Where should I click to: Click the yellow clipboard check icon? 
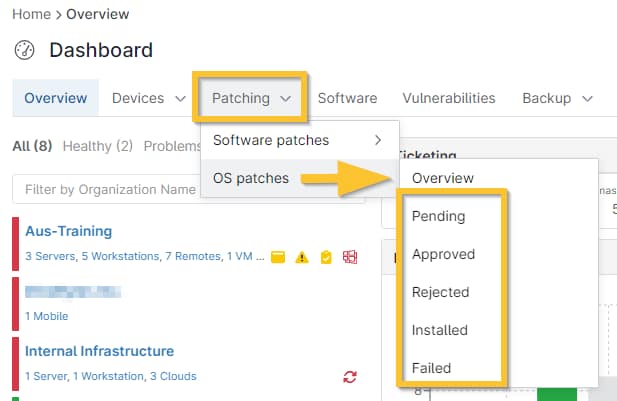pos(326,257)
